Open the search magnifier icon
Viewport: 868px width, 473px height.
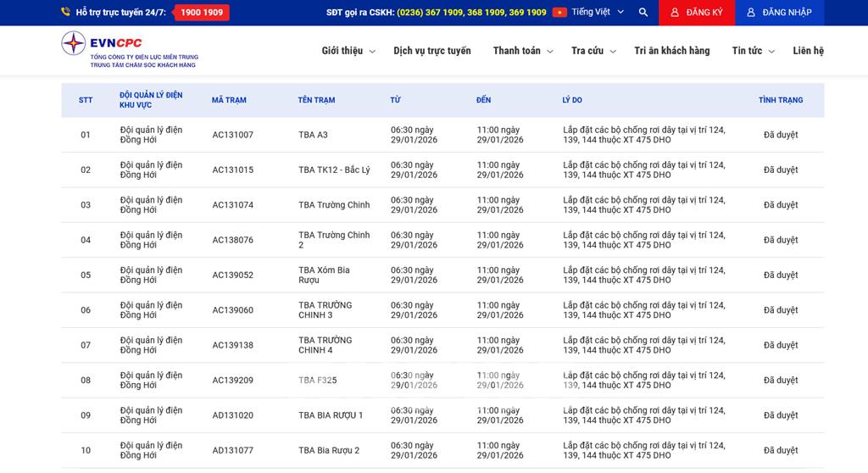pyautogui.click(x=643, y=13)
